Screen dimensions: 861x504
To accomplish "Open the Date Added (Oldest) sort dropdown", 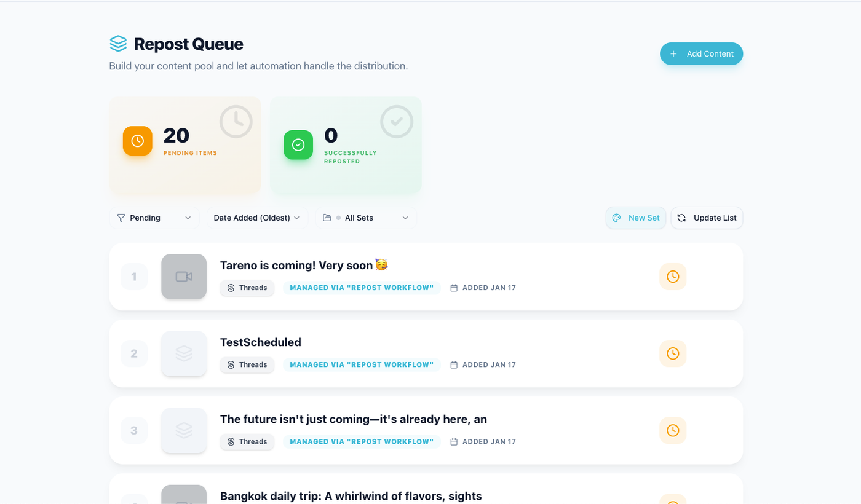I will [257, 218].
